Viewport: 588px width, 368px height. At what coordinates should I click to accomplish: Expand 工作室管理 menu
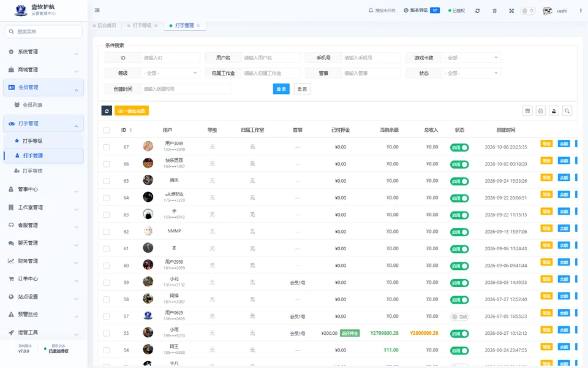coord(44,207)
